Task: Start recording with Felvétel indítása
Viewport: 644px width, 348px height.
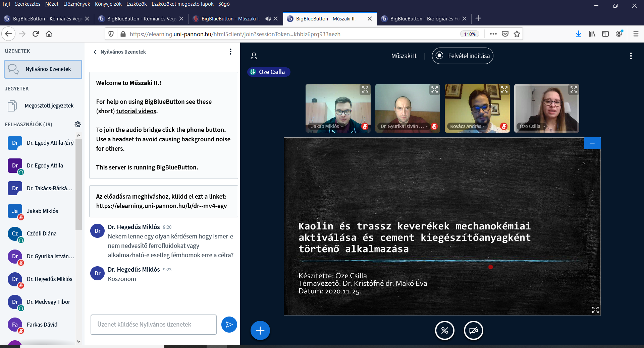Action: pos(463,56)
